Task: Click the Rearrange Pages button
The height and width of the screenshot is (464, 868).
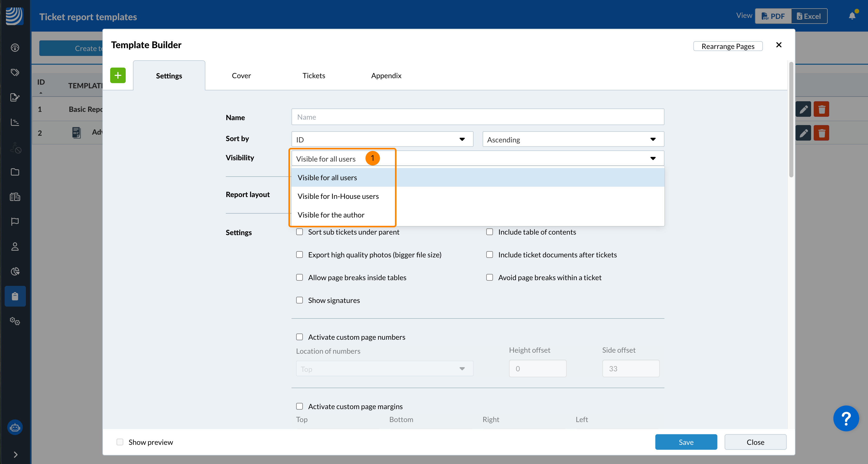Action: coord(728,46)
